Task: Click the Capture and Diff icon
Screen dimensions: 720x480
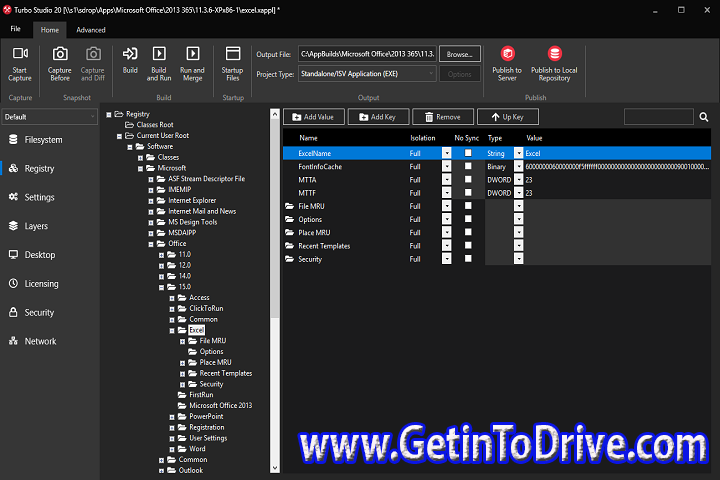Action: (93, 54)
